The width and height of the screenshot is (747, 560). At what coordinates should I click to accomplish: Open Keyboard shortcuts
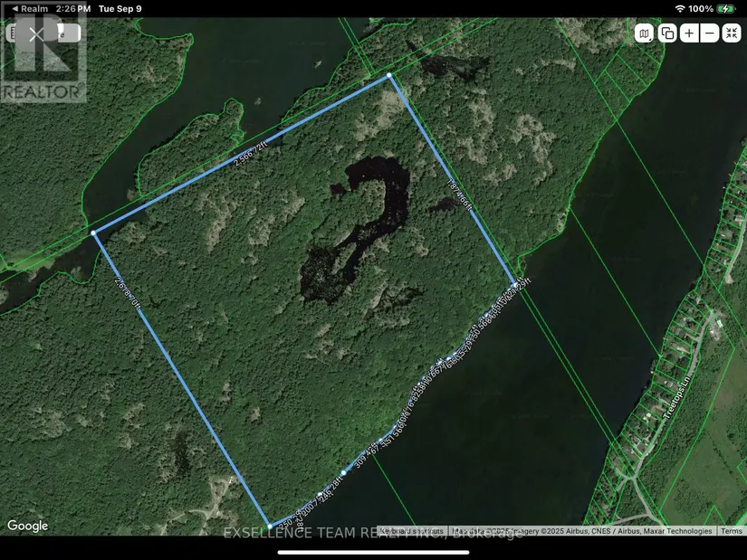[x=413, y=531]
